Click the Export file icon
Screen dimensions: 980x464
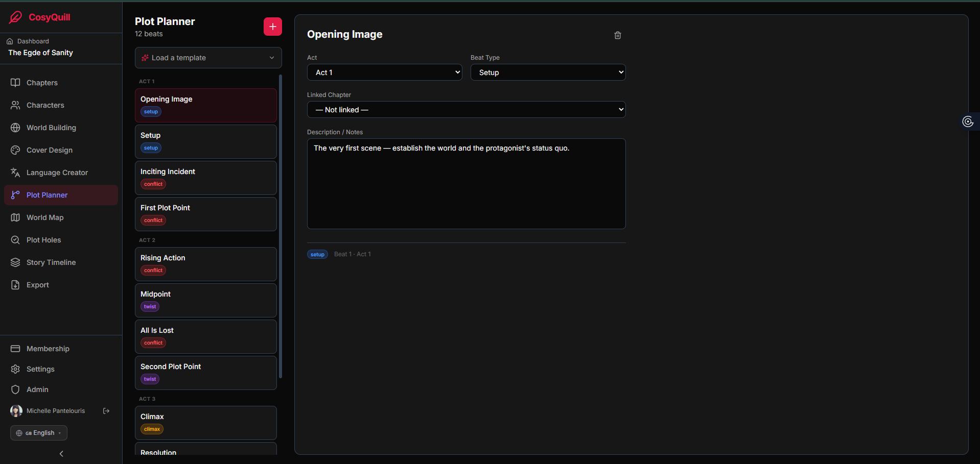(x=15, y=285)
